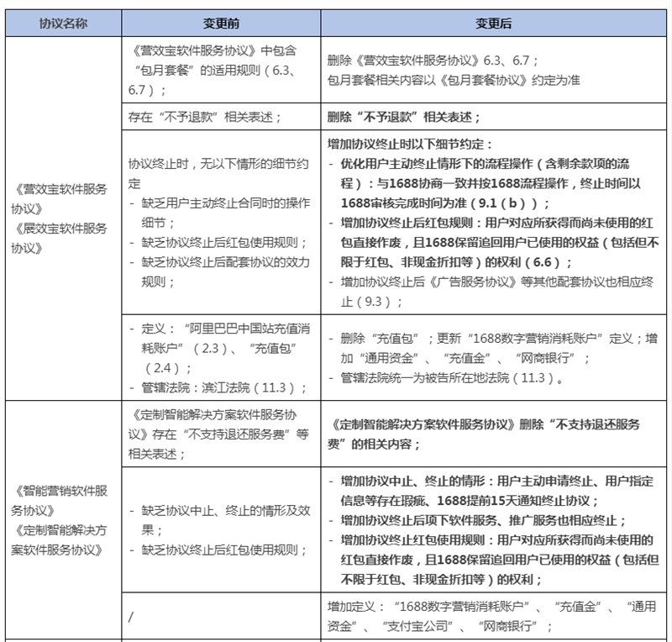Click bullet 增加协议终止红包使用规则
This screenshot has height=642, width=672.
coord(494,560)
